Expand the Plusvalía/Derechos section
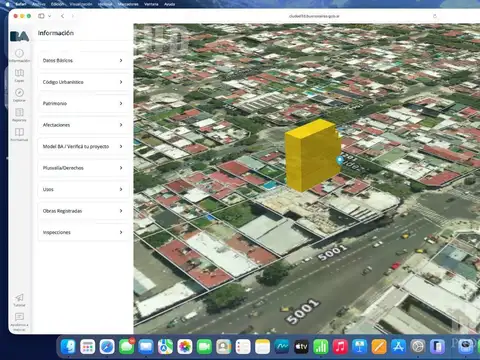 (x=83, y=168)
